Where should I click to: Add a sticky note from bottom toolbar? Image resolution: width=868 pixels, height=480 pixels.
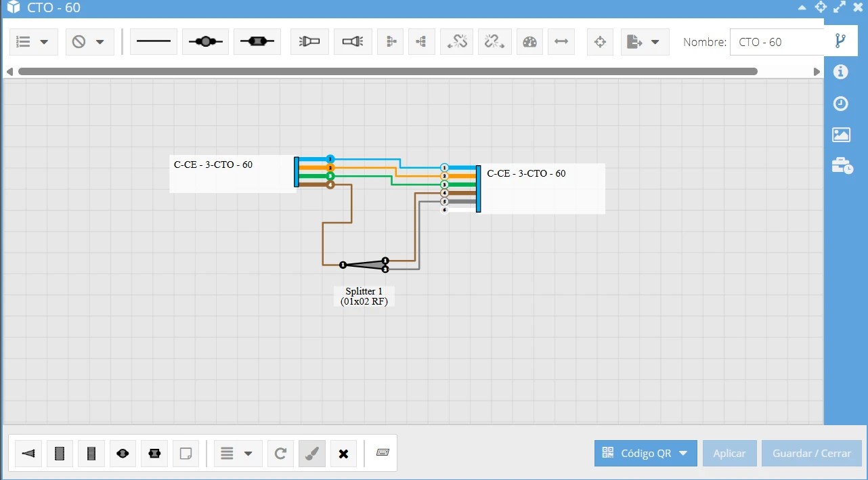(x=186, y=454)
